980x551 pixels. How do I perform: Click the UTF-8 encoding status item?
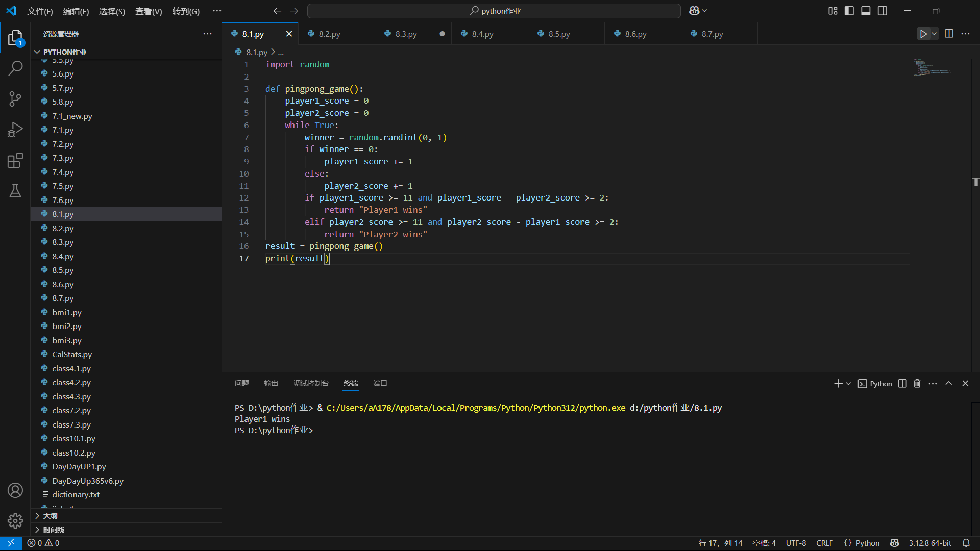click(x=796, y=543)
